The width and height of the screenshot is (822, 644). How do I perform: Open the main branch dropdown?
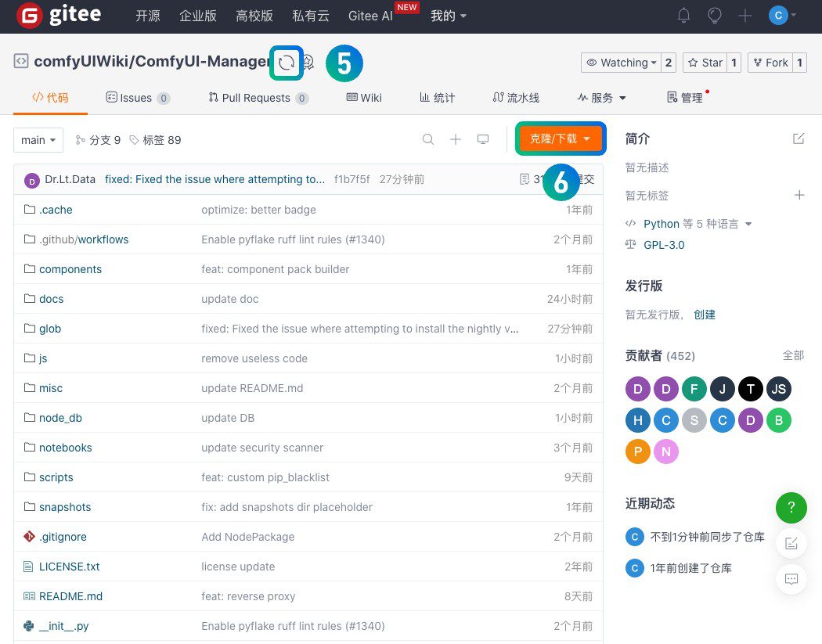[x=38, y=140]
